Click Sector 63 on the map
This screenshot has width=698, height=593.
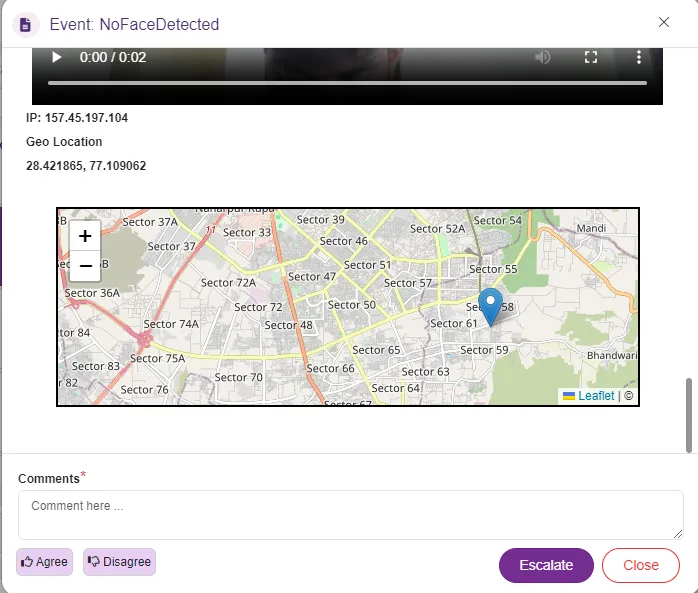425,372
